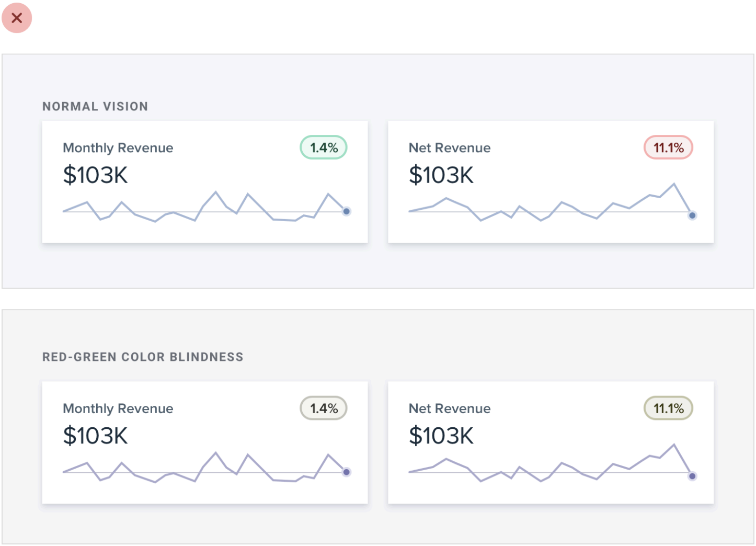Click the red X icon

17,18
